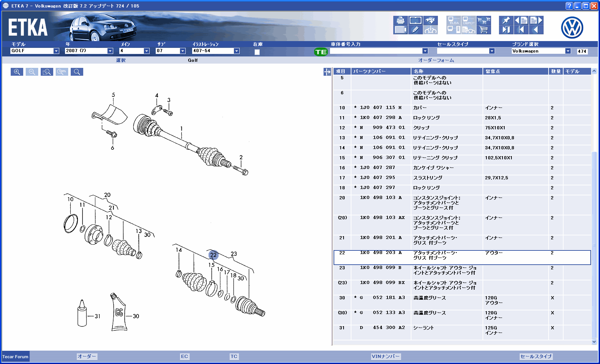
Task: Click the parts list scroll up arrow
Action: click(x=594, y=71)
